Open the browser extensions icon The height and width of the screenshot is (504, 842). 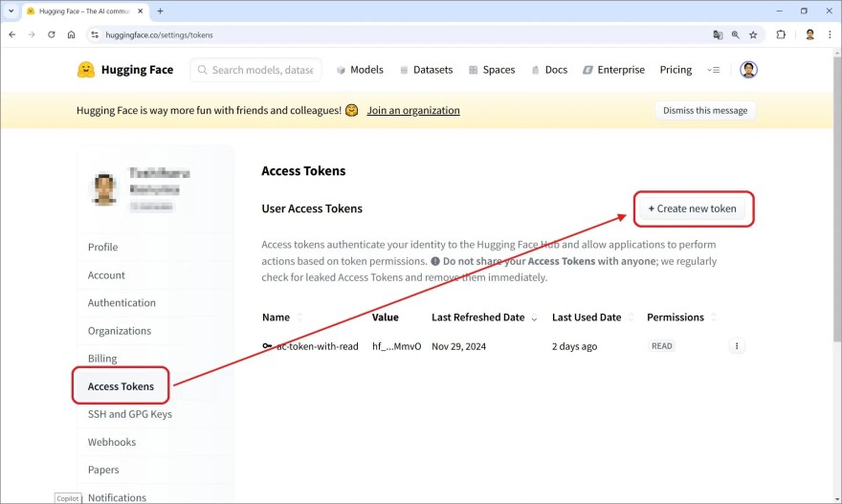pos(781,34)
